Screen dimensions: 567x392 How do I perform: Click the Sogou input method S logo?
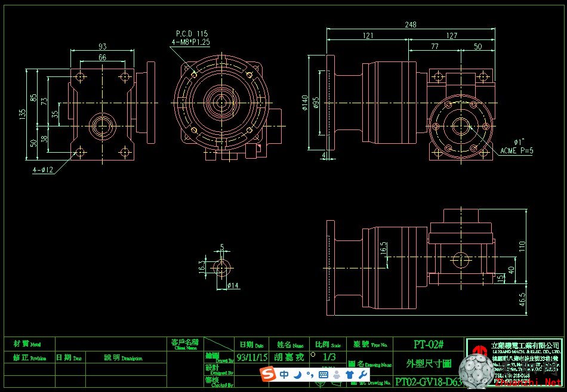click(x=268, y=375)
